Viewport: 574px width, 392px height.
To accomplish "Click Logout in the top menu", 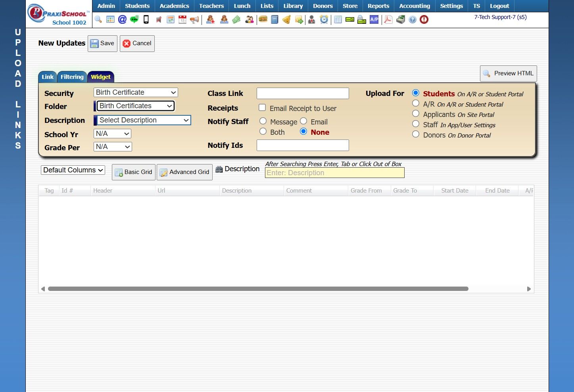I will click(x=499, y=6).
